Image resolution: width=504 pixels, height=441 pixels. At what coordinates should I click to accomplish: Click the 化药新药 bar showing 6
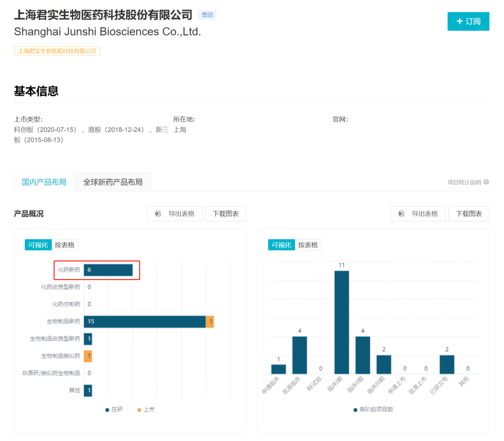click(108, 270)
